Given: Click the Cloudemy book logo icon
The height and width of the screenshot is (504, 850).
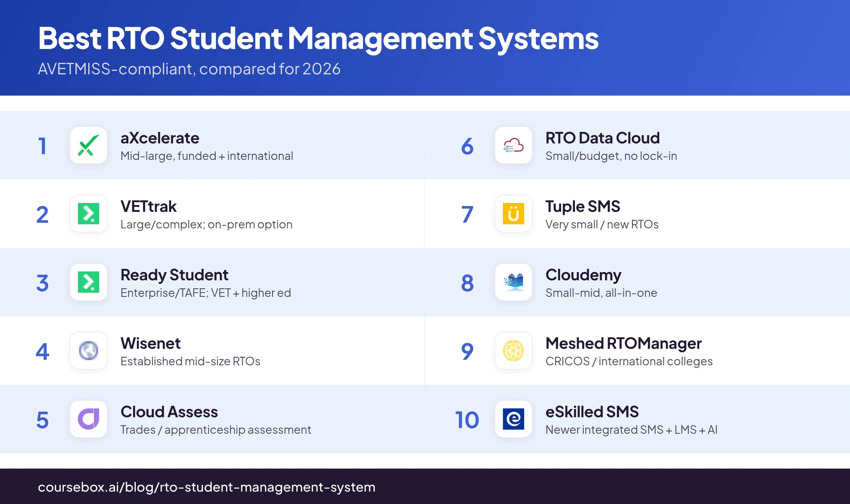Looking at the screenshot, I should point(514,282).
